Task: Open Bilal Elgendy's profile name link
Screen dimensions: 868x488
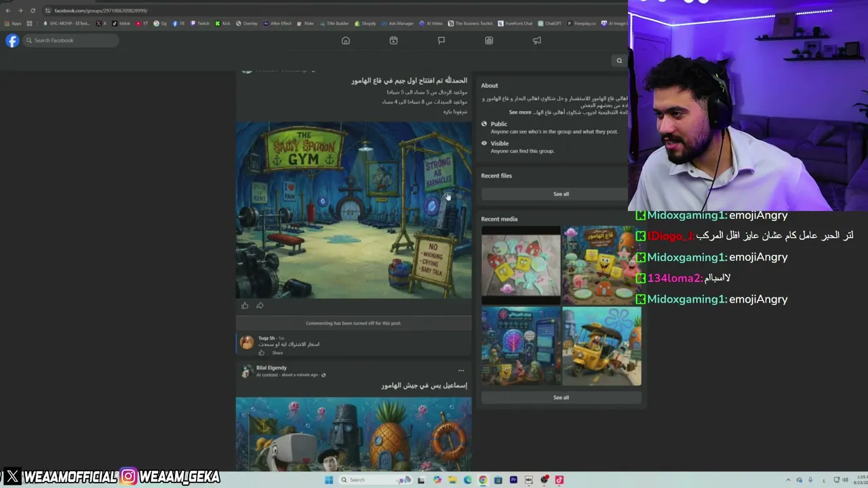Action: coord(271,368)
